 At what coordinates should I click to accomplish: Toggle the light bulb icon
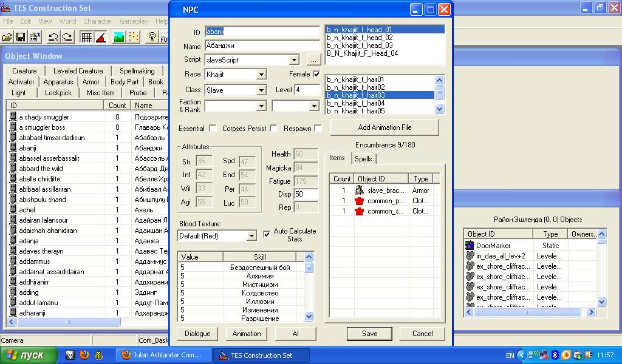152,37
